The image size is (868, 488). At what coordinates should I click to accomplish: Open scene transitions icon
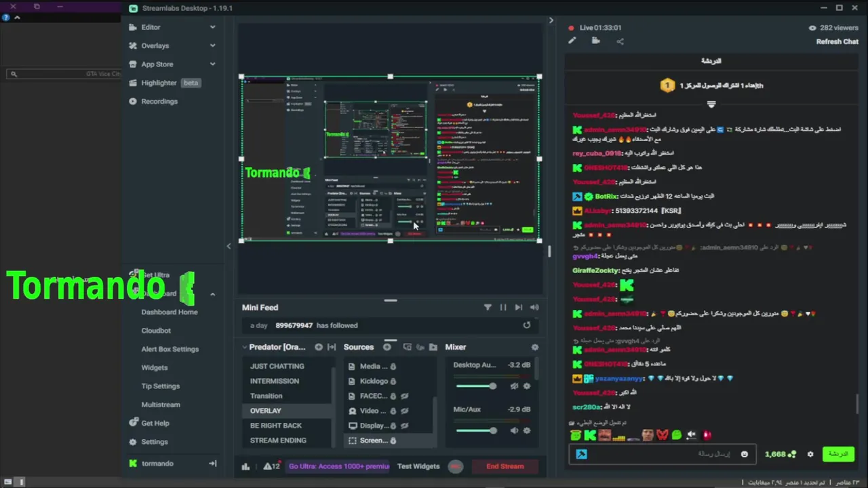pos(332,347)
